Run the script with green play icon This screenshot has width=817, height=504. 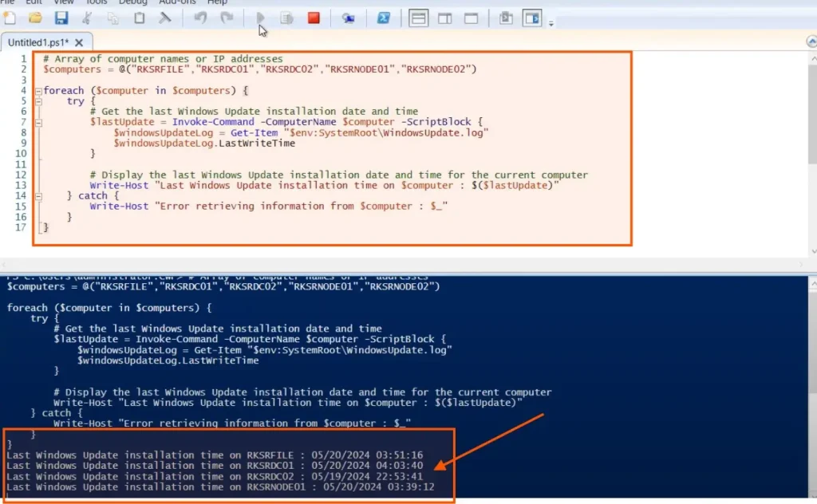point(261,18)
